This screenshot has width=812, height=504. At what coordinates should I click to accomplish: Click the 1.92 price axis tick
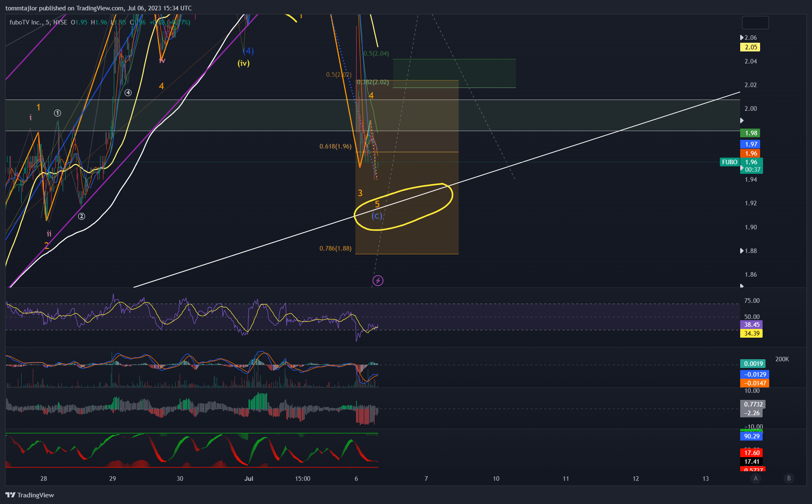point(751,203)
